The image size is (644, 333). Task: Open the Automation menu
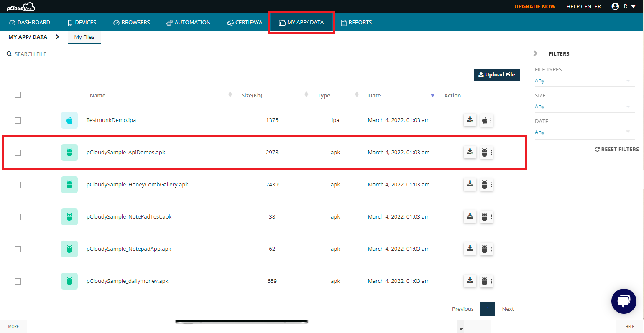point(188,22)
